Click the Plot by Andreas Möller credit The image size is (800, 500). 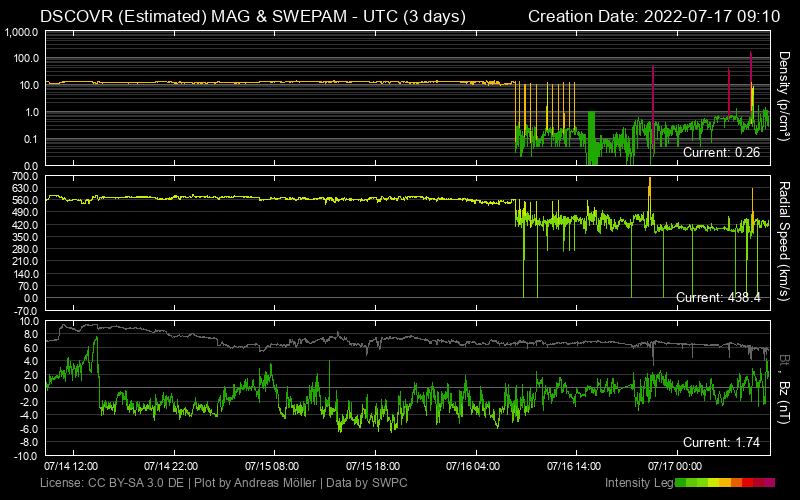point(255,483)
